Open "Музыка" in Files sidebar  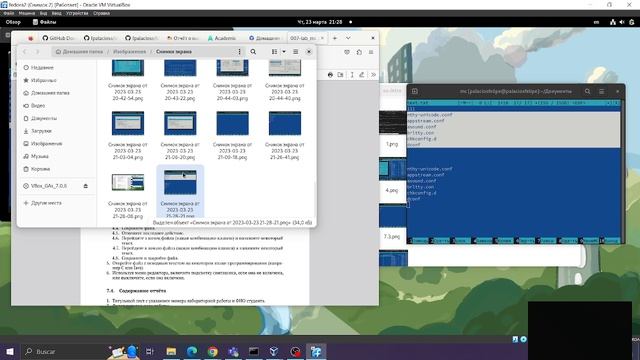36,156
